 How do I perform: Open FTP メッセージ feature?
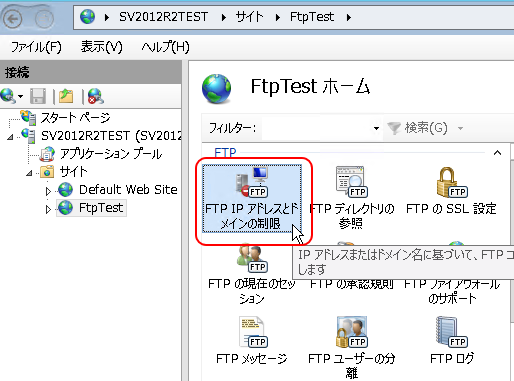[x=252, y=340]
